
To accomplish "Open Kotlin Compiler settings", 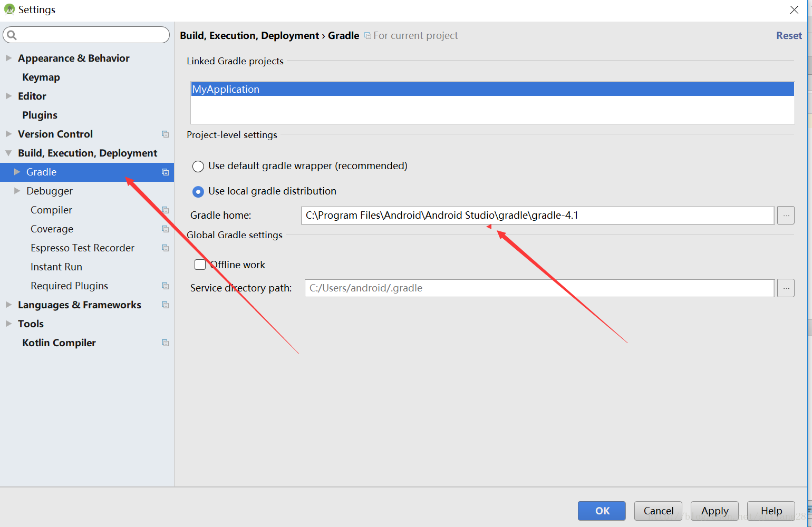I will (x=59, y=343).
